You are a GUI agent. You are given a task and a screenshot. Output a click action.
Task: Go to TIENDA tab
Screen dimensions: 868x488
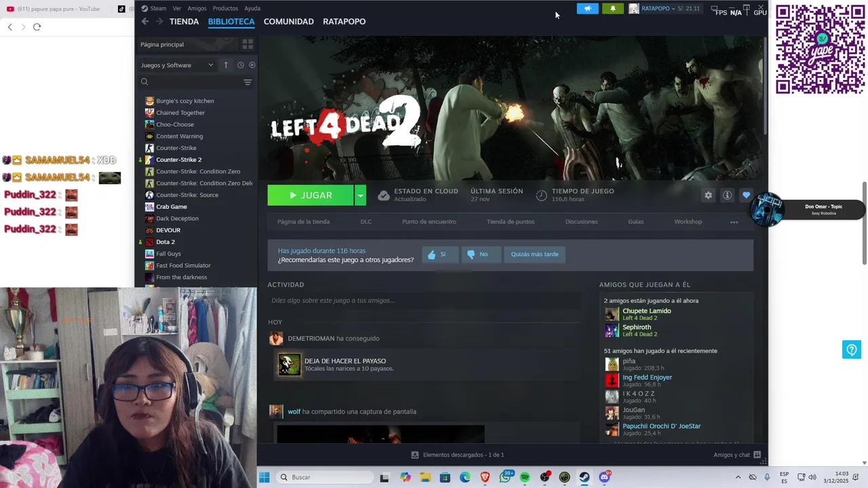click(184, 22)
